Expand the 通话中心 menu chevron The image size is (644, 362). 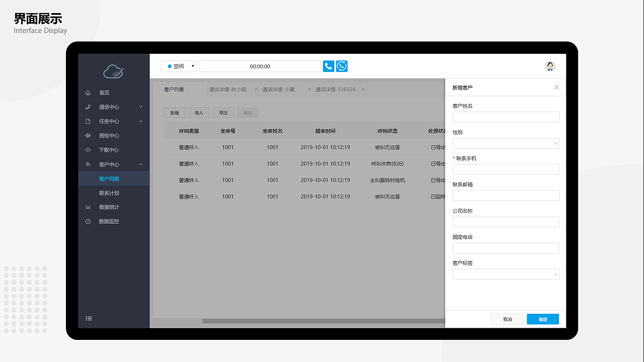coord(140,107)
